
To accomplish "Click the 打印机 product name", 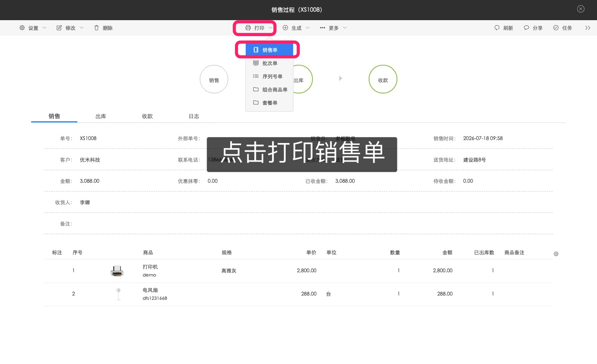I will click(150, 267).
